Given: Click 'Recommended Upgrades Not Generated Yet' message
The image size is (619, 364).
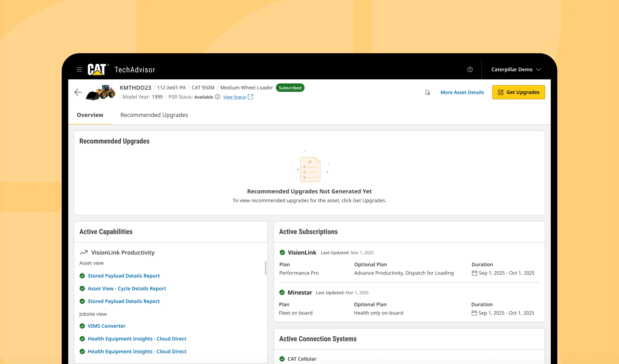Looking at the screenshot, I should coord(309,191).
